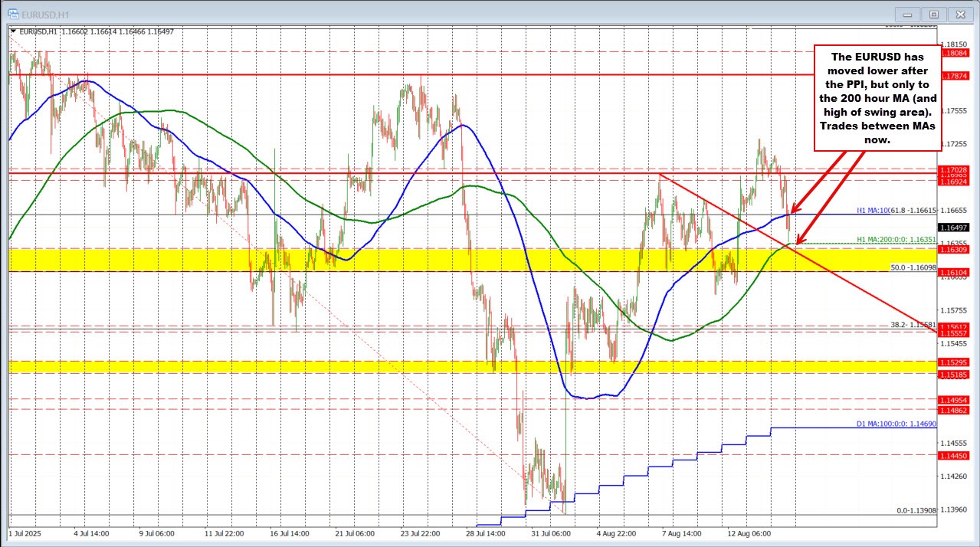Select the 38.2 Fibonacci level label
Image resolution: width=980 pixels, height=547 pixels.
coord(913,325)
